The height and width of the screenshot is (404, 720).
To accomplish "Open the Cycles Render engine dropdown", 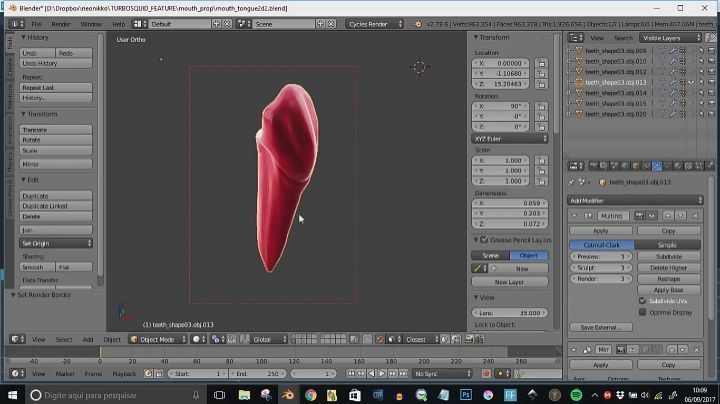I will pos(375,24).
